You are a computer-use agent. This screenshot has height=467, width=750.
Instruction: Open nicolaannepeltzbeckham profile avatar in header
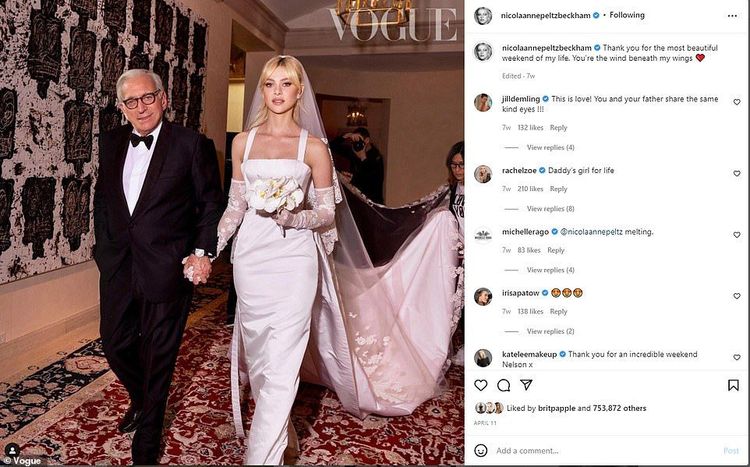[x=483, y=16]
